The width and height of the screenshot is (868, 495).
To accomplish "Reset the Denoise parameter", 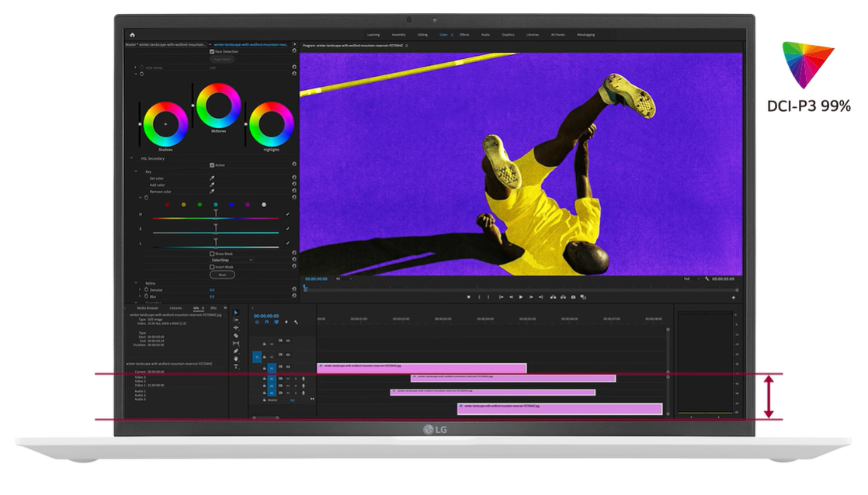I will [294, 289].
